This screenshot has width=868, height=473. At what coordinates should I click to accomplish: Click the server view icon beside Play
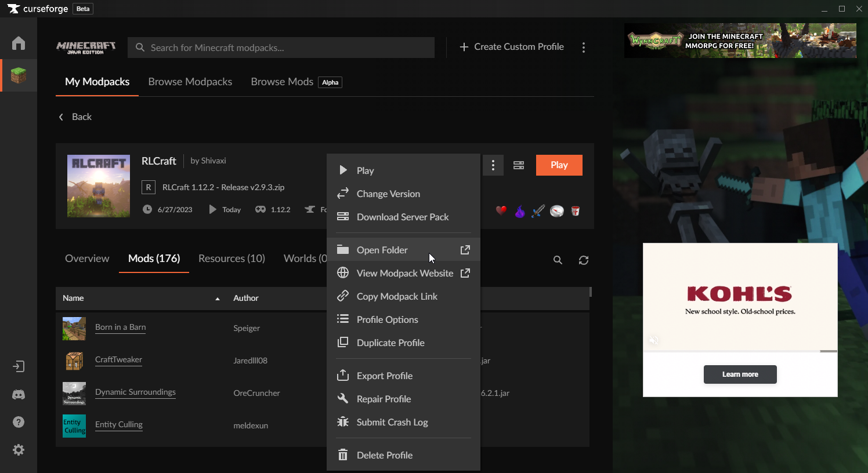point(519,165)
